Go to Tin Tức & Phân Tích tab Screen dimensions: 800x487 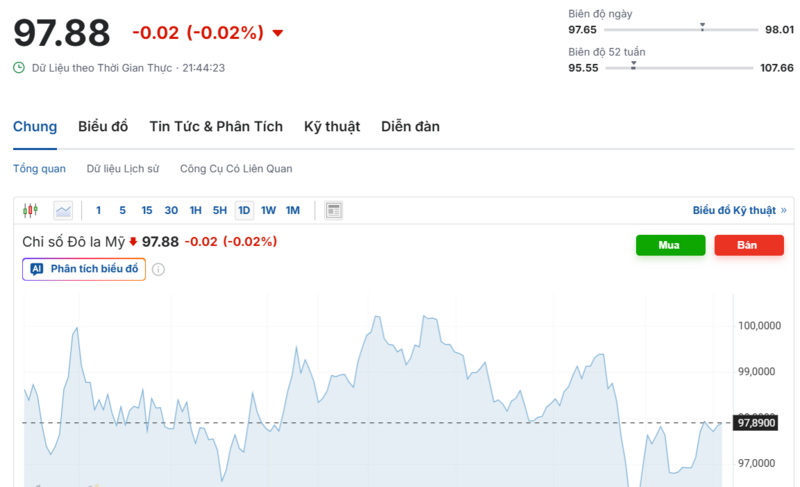click(216, 127)
